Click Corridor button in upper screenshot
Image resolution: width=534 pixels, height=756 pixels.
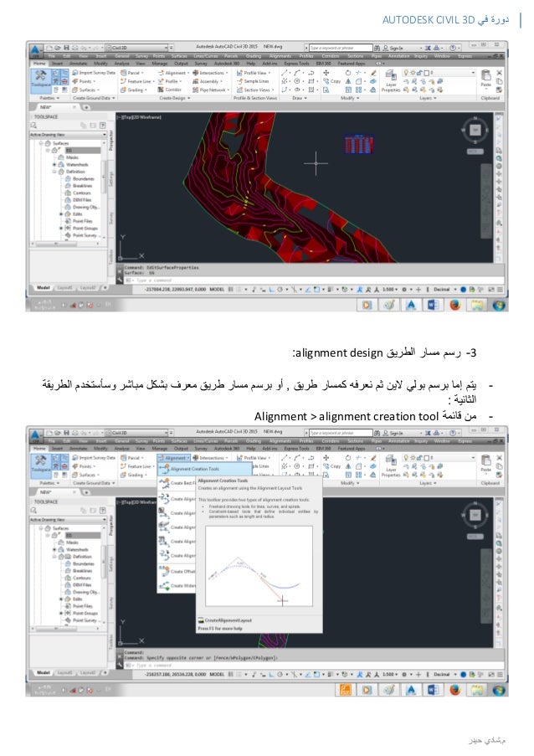tap(170, 90)
